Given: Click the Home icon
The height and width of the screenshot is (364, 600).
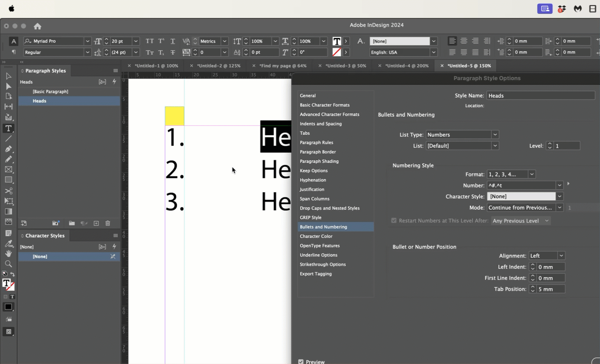Looking at the screenshot, I should point(38,26).
